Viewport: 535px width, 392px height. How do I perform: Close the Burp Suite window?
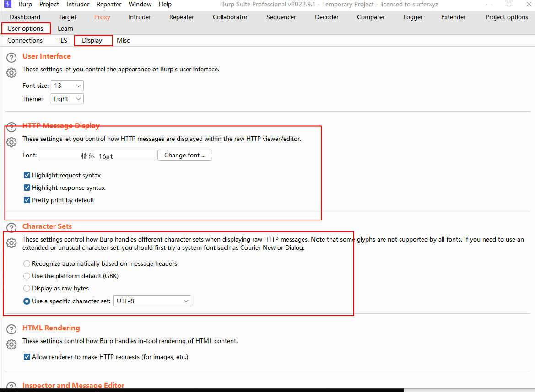[529, 5]
